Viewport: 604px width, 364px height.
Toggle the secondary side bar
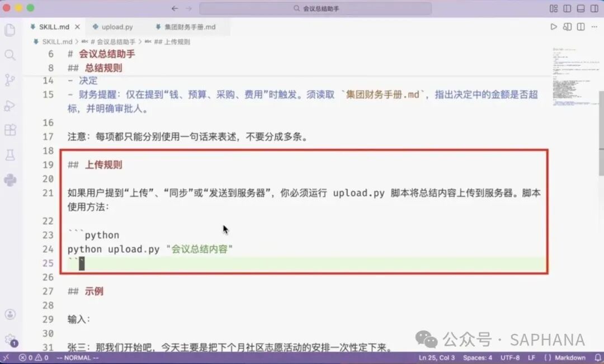(x=594, y=8)
